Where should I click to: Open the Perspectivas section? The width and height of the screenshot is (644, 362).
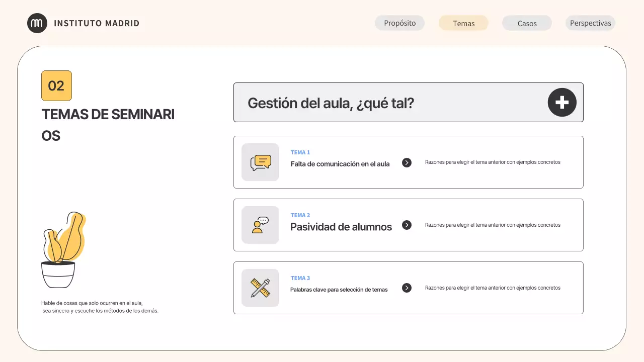pyautogui.click(x=590, y=23)
